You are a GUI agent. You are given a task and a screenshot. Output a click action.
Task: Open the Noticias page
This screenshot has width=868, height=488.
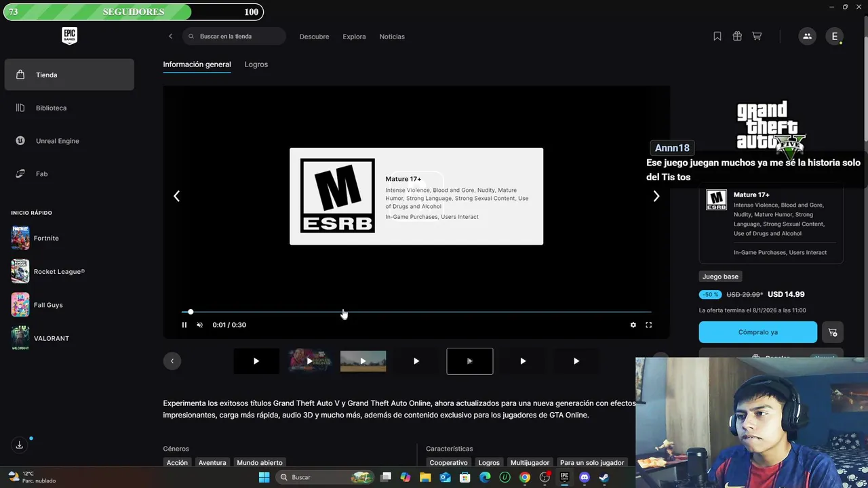pos(392,37)
